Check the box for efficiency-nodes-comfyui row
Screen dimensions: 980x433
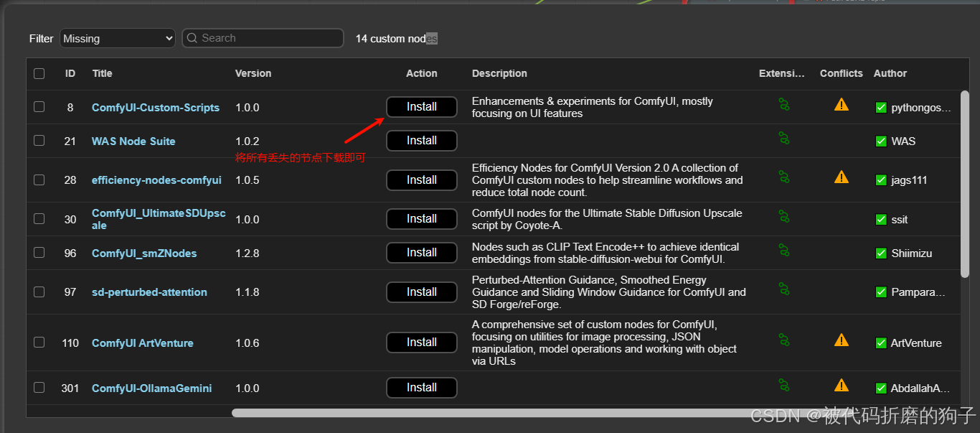click(x=39, y=179)
